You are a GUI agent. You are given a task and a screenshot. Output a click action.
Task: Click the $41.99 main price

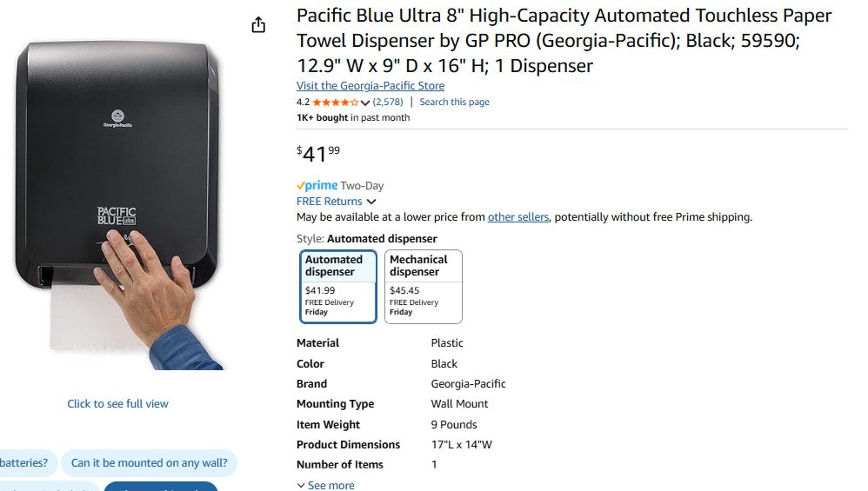pyautogui.click(x=318, y=154)
